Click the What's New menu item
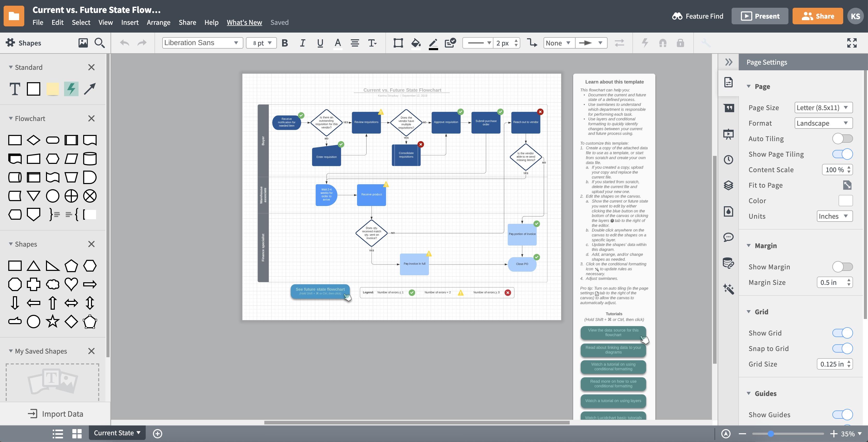 coord(244,22)
